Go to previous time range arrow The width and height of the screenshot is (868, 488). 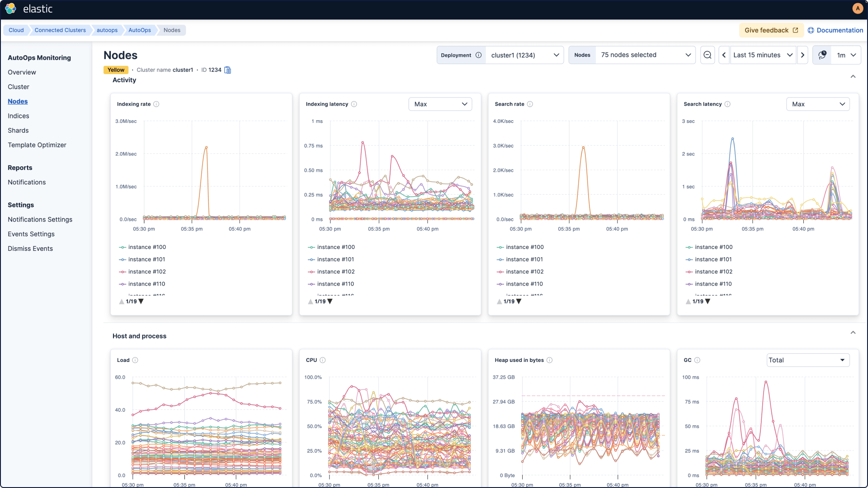coord(724,55)
